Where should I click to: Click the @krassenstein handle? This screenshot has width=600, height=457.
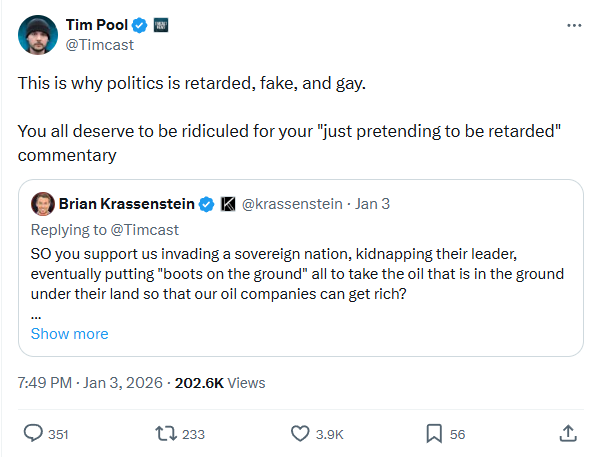(292, 204)
